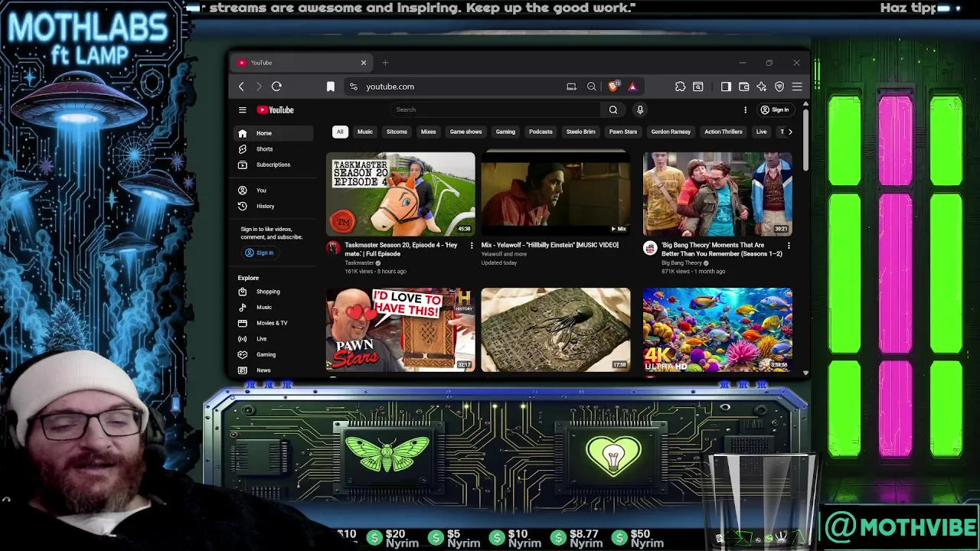Image resolution: width=980 pixels, height=551 pixels.
Task: Click the sidebar Sign in button
Action: point(259,253)
